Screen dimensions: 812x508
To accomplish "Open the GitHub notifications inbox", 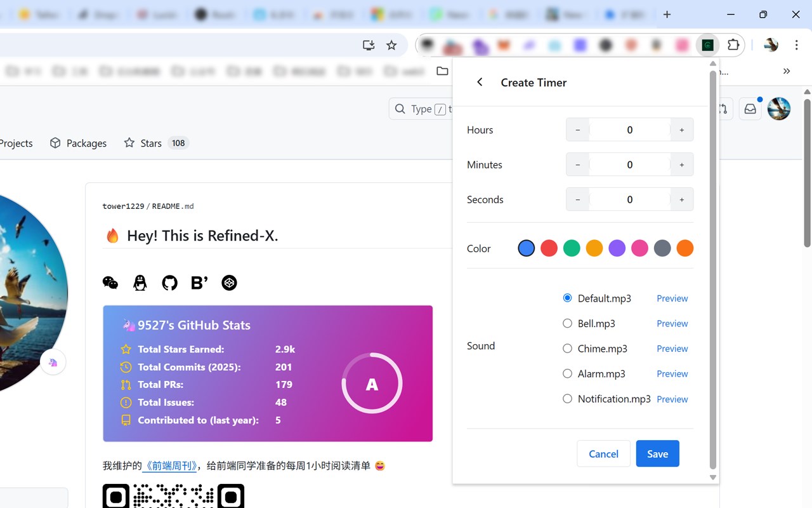I will pos(750,109).
